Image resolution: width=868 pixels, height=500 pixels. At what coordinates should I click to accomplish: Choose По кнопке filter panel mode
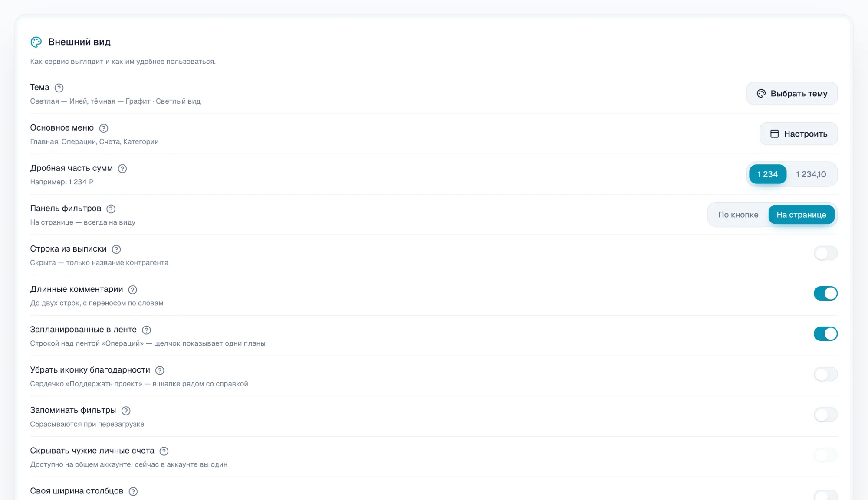(x=738, y=215)
